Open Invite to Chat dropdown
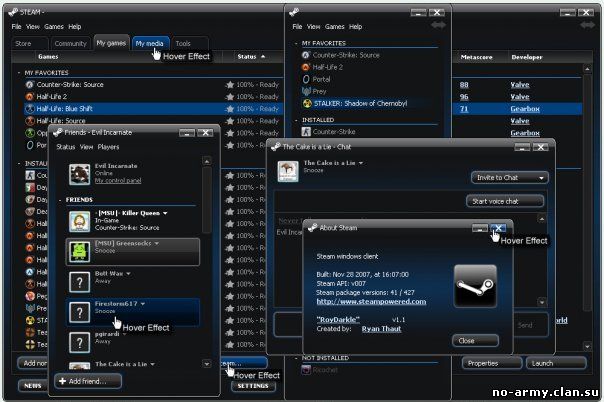 pos(510,178)
